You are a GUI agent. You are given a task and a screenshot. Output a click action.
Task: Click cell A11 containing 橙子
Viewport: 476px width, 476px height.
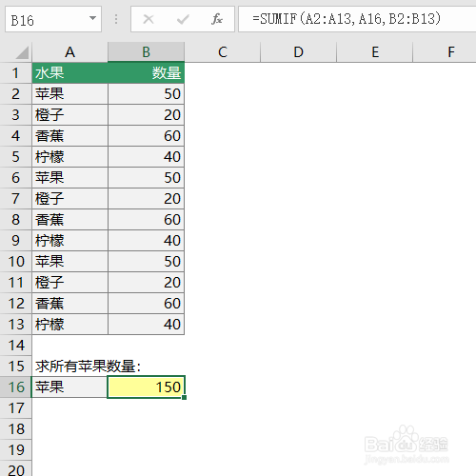click(69, 283)
